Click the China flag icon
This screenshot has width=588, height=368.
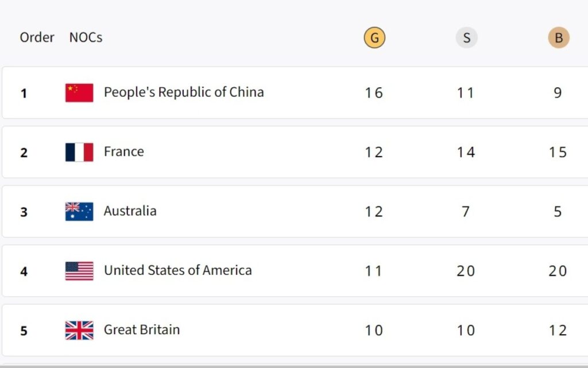(79, 93)
